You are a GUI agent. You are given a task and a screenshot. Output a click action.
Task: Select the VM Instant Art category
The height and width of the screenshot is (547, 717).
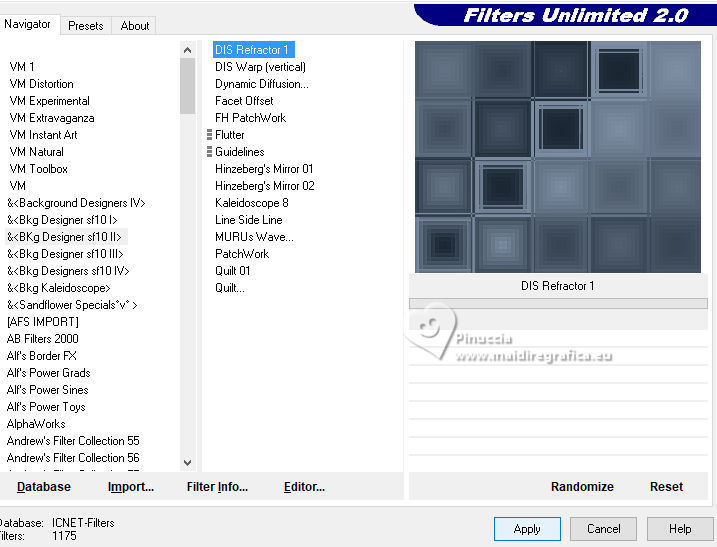coord(43,134)
